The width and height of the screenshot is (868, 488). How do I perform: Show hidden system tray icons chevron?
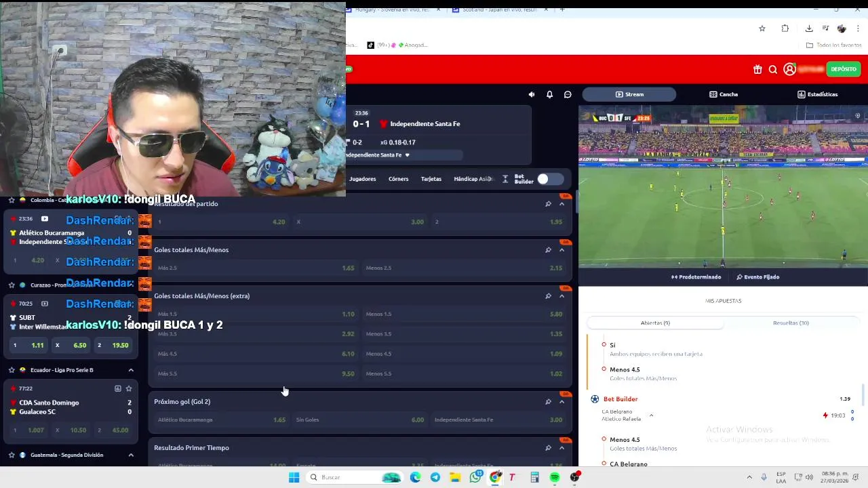click(749, 477)
